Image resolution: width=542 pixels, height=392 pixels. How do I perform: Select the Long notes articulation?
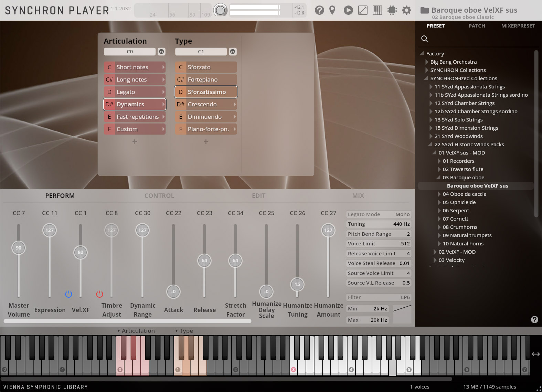(x=135, y=80)
